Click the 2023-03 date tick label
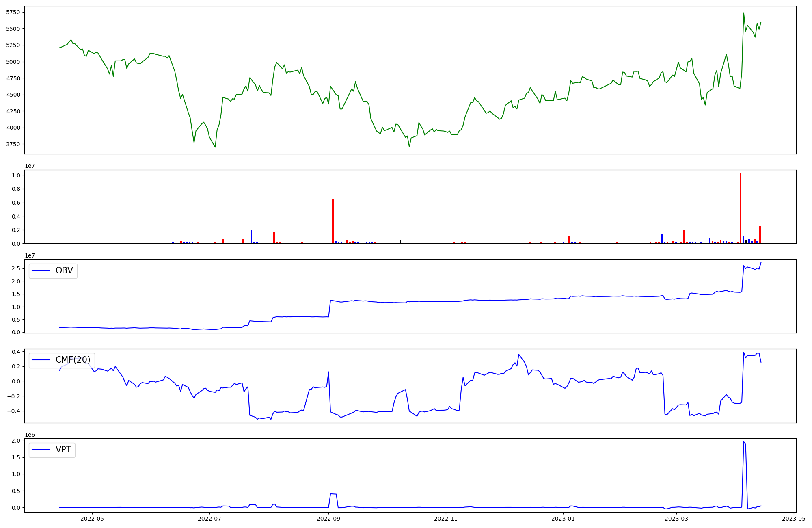Image resolution: width=812 pixels, height=528 pixels. click(677, 519)
